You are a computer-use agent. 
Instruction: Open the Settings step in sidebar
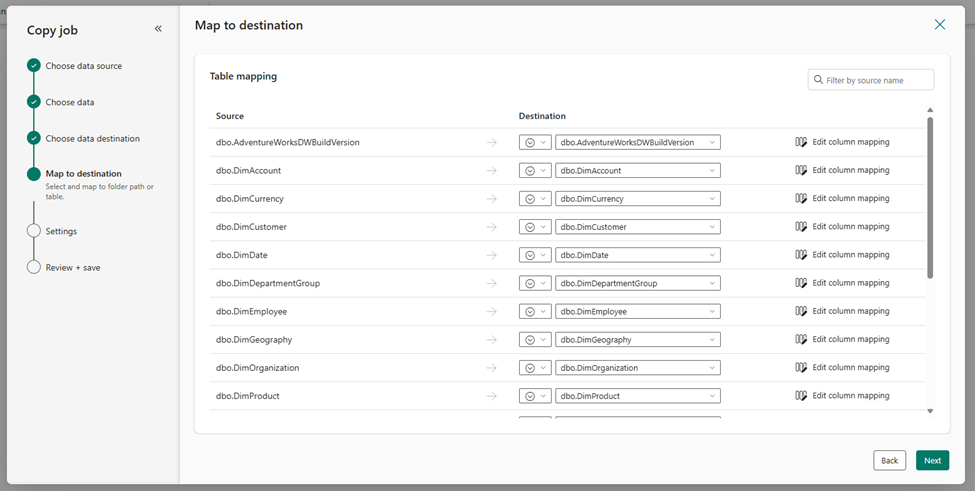point(61,231)
